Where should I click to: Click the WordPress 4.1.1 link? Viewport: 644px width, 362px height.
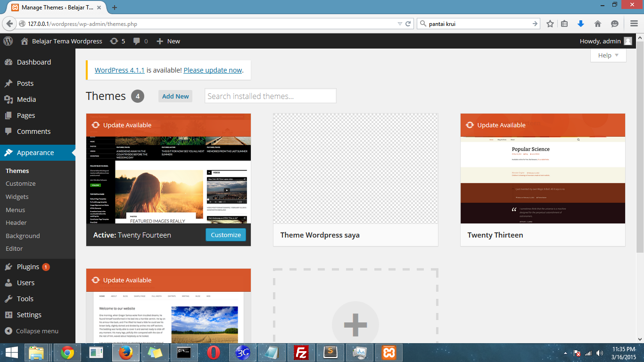tap(120, 70)
